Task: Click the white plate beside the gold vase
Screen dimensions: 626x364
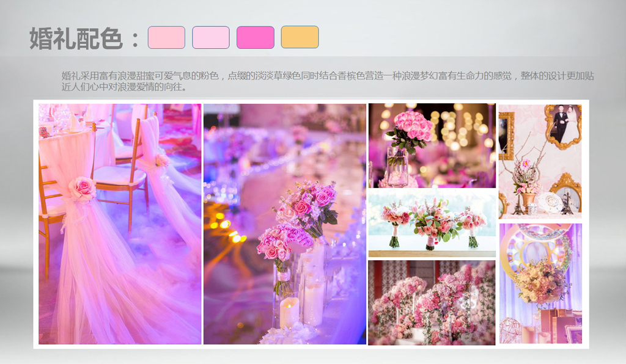Action: [x=549, y=203]
